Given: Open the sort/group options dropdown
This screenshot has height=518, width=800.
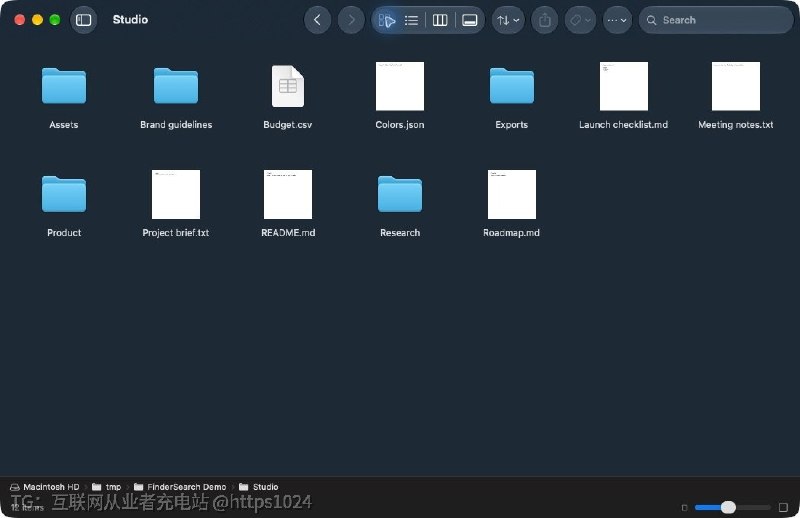Looking at the screenshot, I should tap(508, 20).
